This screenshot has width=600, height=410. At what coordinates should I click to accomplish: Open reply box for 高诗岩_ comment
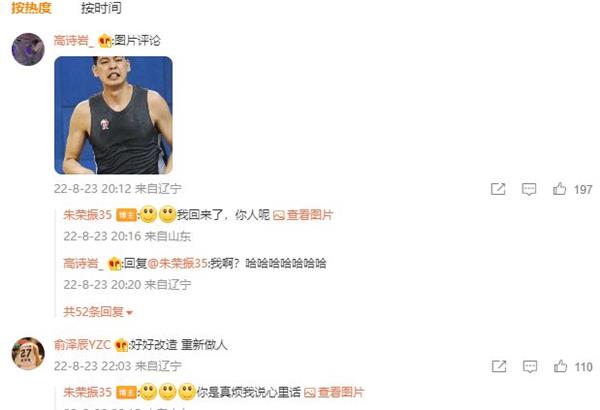(529, 189)
